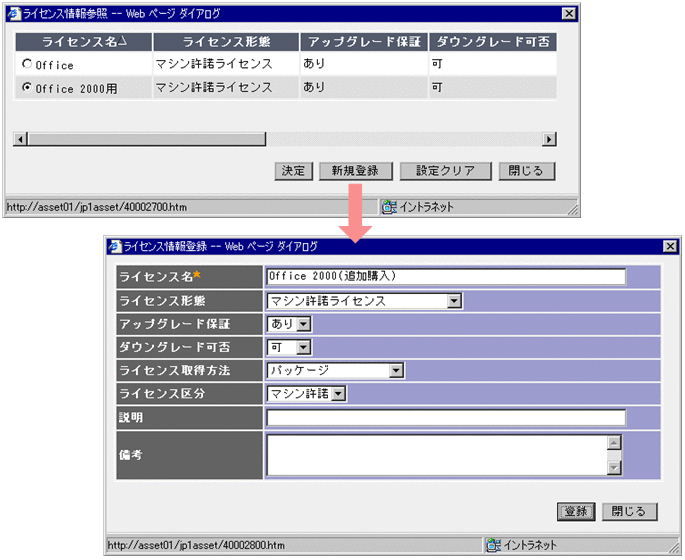The image size is (685, 560).
Task: Sort by ライセンス名 column header
Action: click(x=84, y=42)
